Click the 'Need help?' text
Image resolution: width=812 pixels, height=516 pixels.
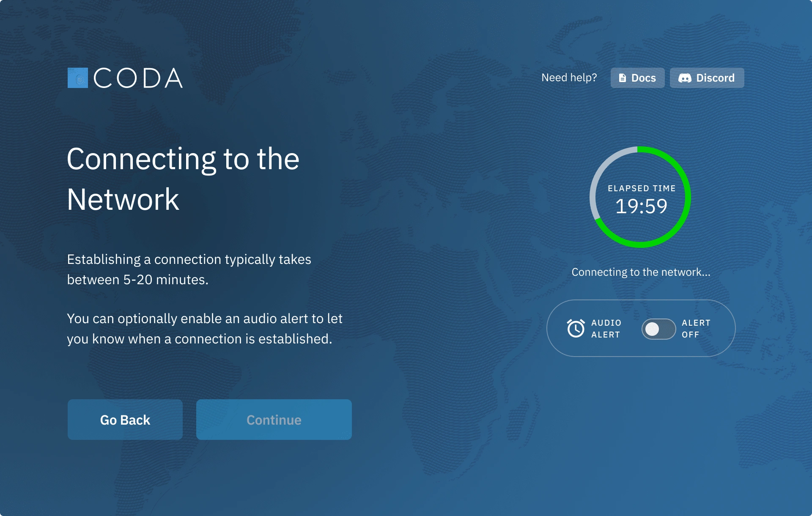click(x=569, y=78)
